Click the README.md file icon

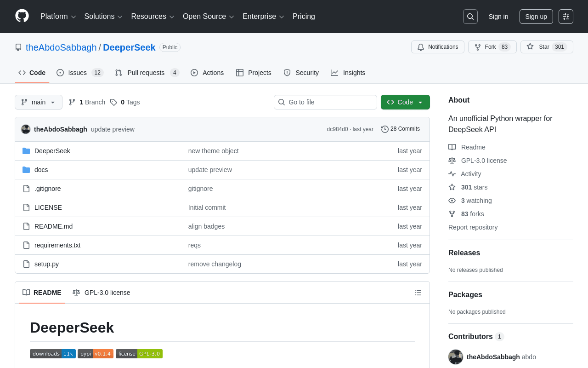pyautogui.click(x=26, y=226)
